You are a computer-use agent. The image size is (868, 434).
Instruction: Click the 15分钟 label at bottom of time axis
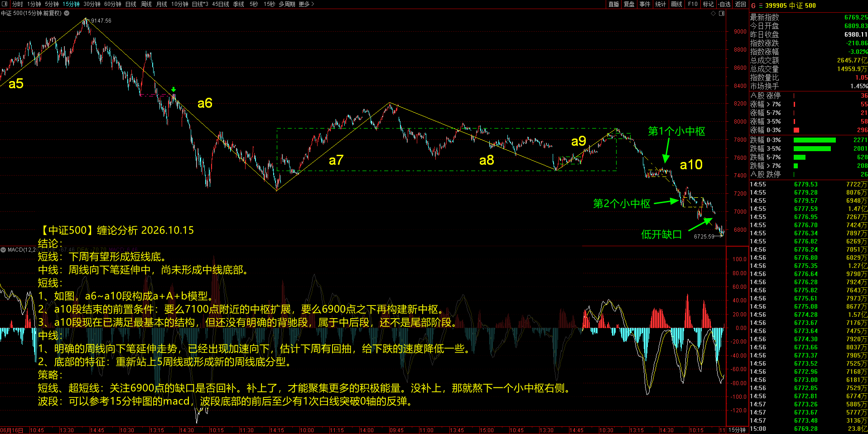(737, 430)
